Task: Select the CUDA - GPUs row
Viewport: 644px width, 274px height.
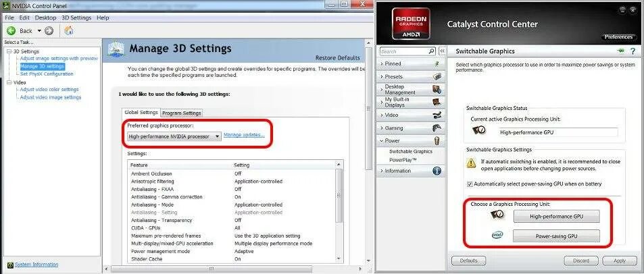Action: pyautogui.click(x=232, y=228)
